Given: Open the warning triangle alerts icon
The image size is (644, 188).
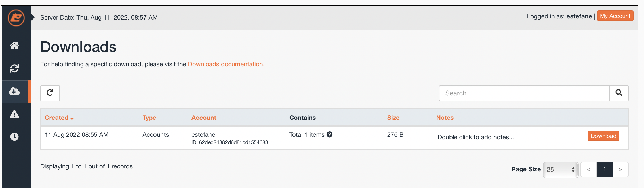Looking at the screenshot, I should 14,114.
